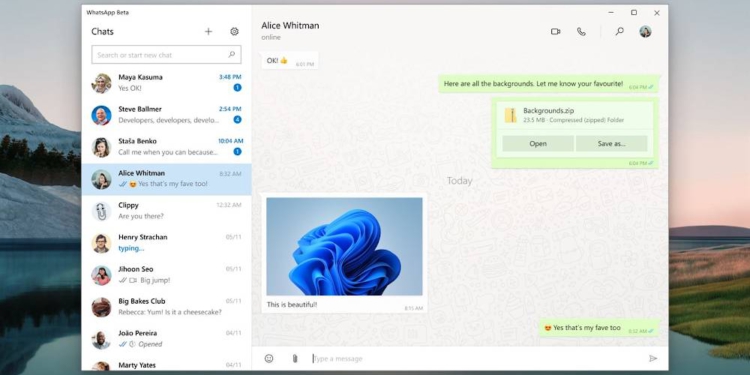The height and width of the screenshot is (375, 750).
Task: Click the Backgrounds.zip file name
Action: tap(548, 110)
